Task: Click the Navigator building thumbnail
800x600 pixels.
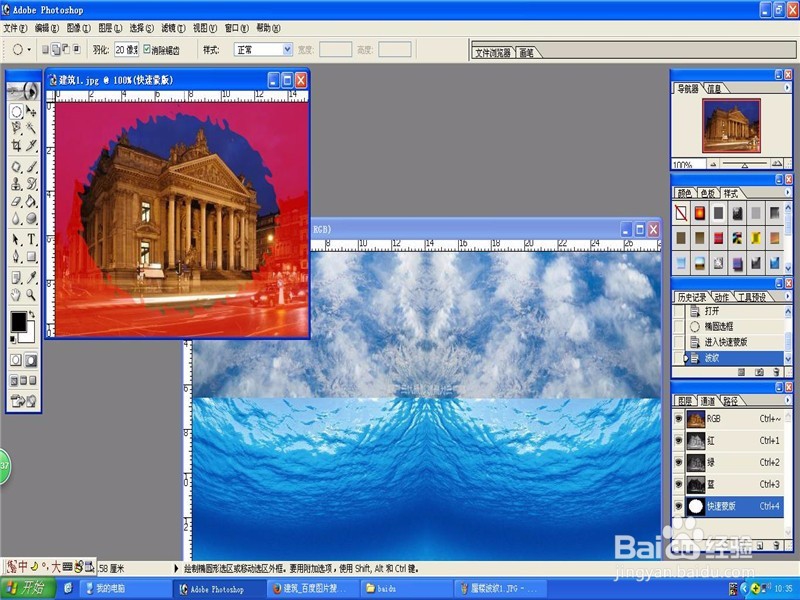Action: tap(731, 126)
